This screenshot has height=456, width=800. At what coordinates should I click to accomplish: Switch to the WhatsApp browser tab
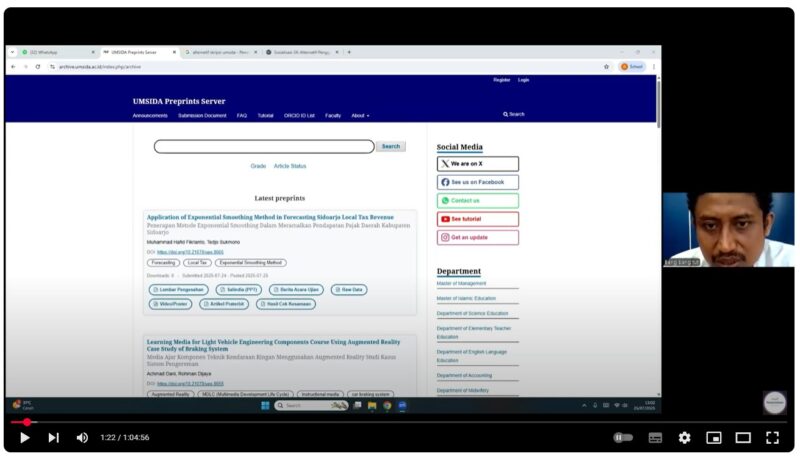[57, 52]
